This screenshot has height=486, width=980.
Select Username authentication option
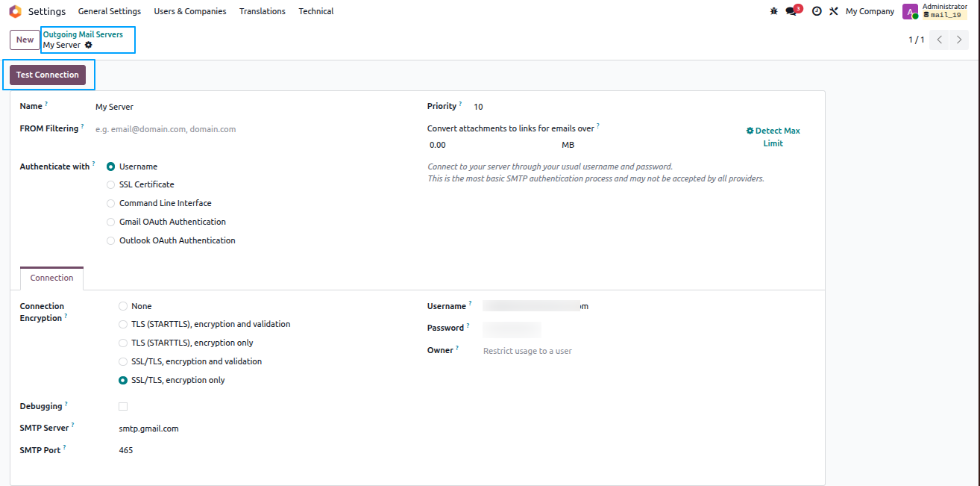click(111, 166)
